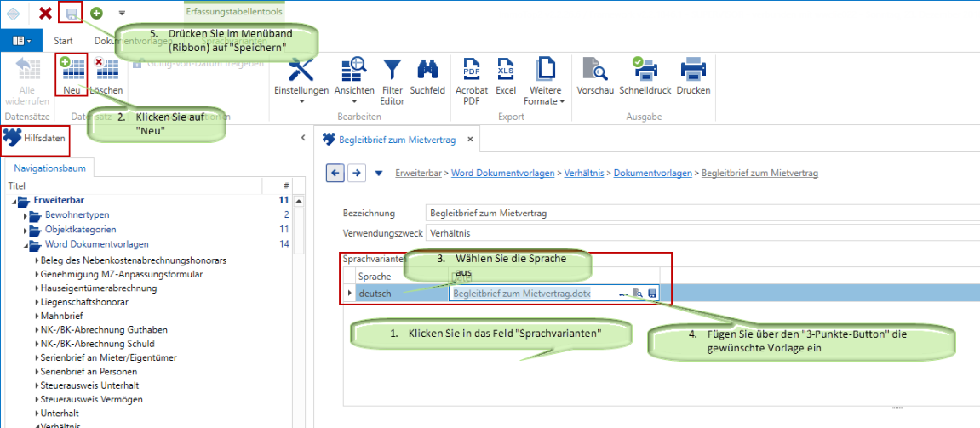Click the Dokumentvorlagen breadcrumb link

652,173
